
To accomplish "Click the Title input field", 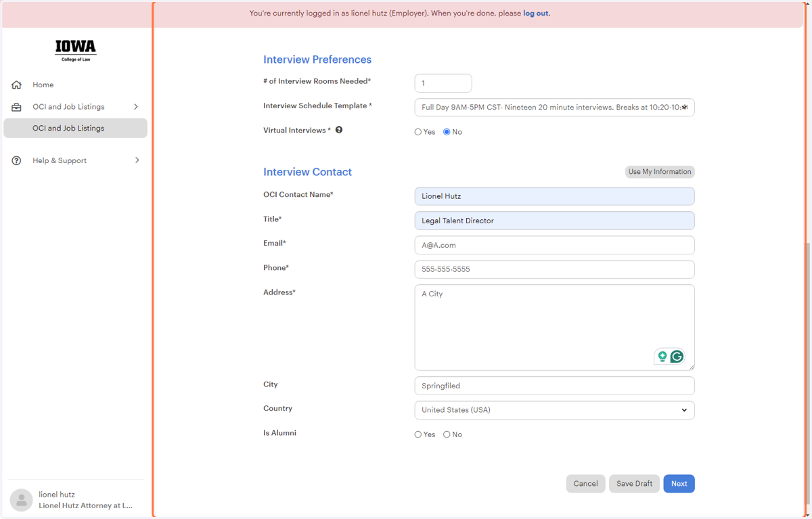I will coord(554,221).
